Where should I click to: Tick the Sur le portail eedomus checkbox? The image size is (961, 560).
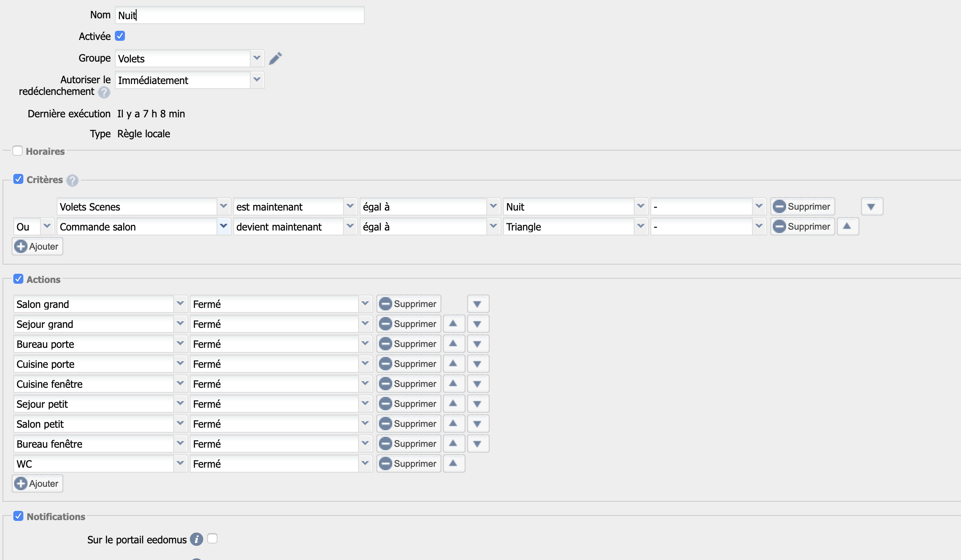pos(212,539)
